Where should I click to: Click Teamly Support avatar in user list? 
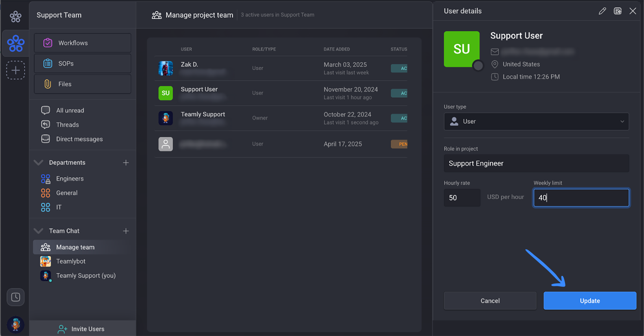[166, 118]
